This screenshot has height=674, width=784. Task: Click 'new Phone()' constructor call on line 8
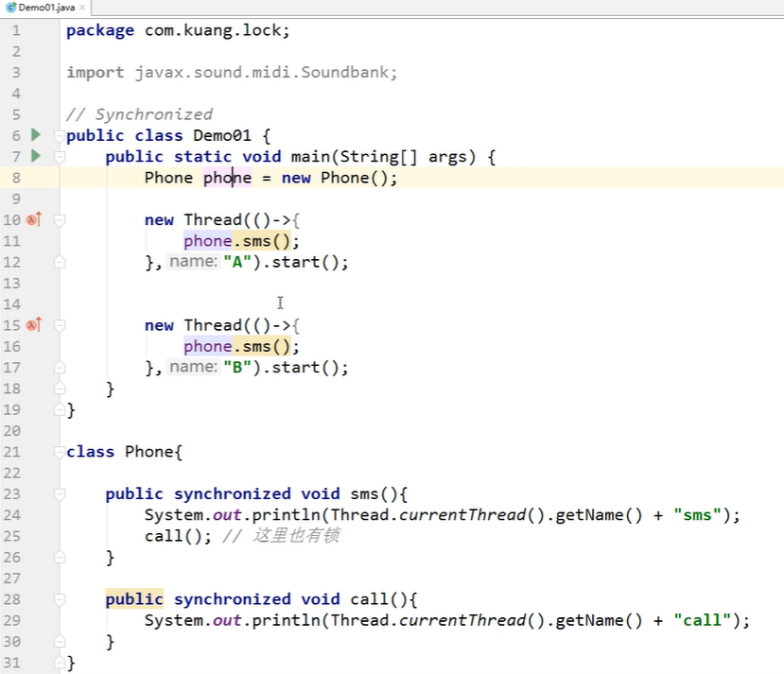click(x=335, y=178)
